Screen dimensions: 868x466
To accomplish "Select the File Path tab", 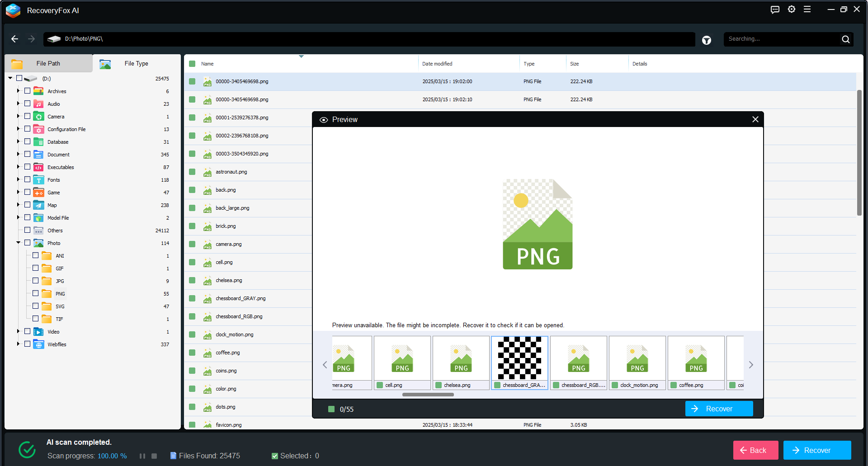I will pyautogui.click(x=48, y=64).
